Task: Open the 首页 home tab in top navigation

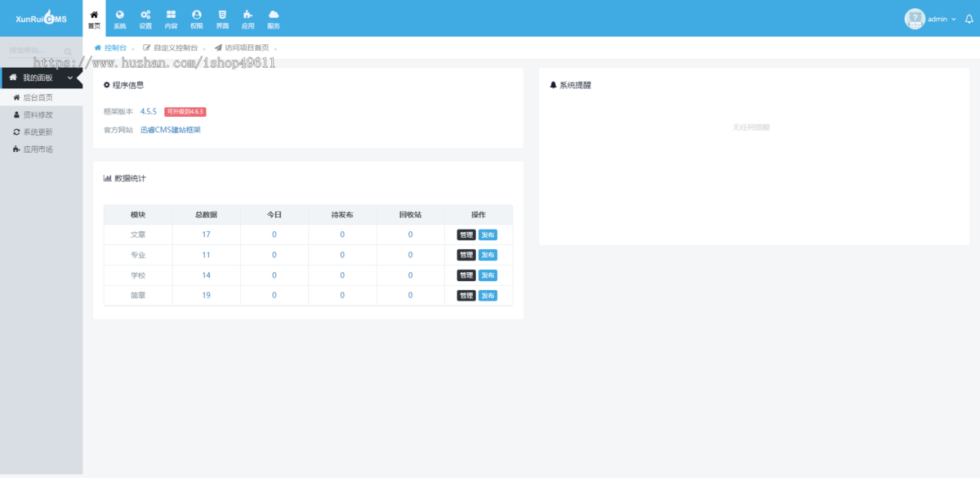Action: click(x=95, y=19)
